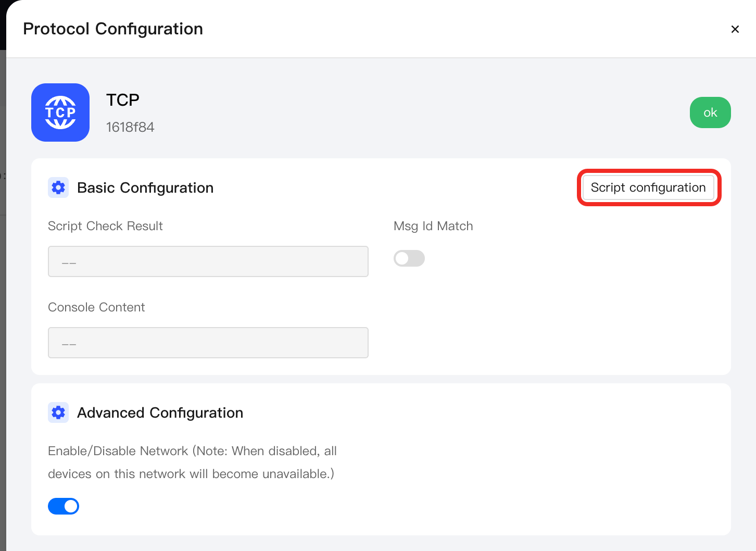This screenshot has height=551, width=756.
Task: Close the Protocol Configuration dialog
Action: click(x=735, y=29)
